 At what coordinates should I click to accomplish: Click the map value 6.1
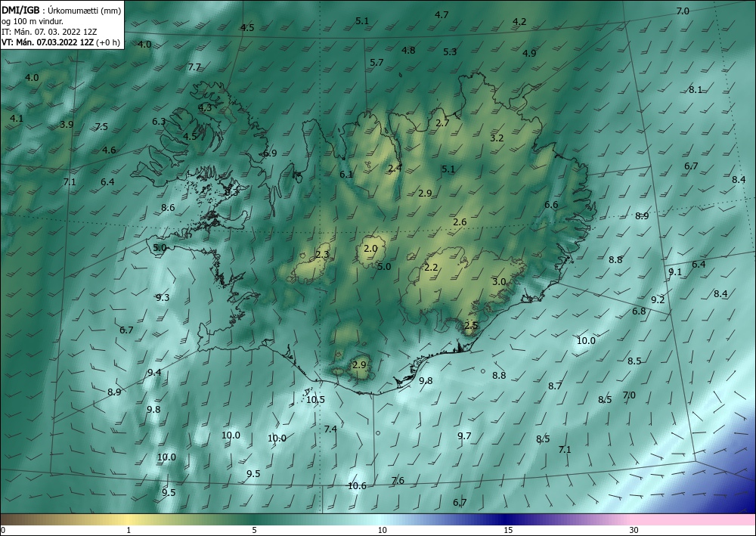pos(346,175)
